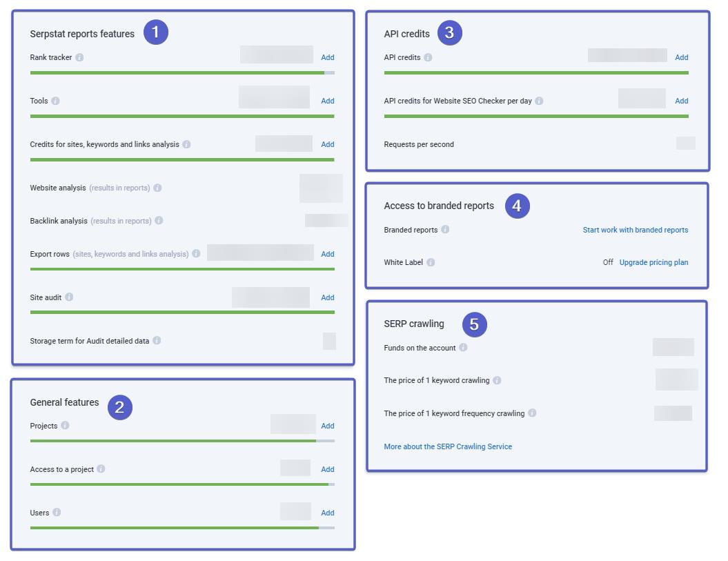Viewport: 728px width, 561px height.
Task: Click the Rank tracker progress bar
Action: 182,73
